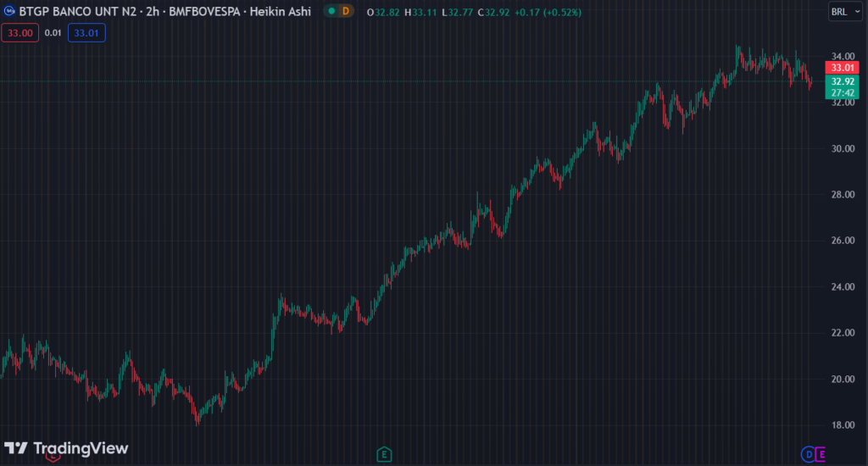Image resolution: width=868 pixels, height=466 pixels.
Task: Open the green E earnings marker
Action: 384,455
